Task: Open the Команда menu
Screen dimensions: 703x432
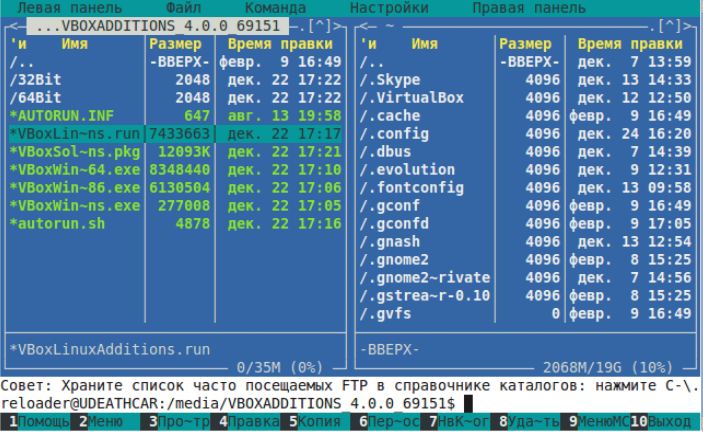Action: (276, 8)
